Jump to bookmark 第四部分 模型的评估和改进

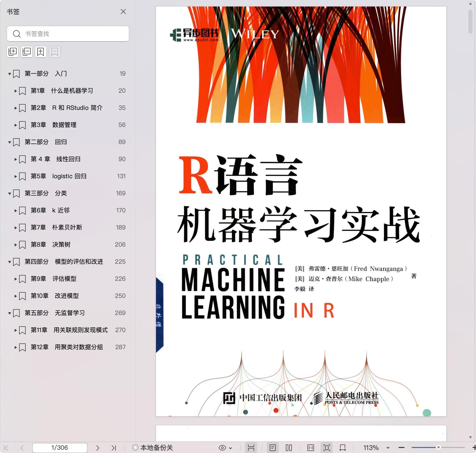point(64,262)
